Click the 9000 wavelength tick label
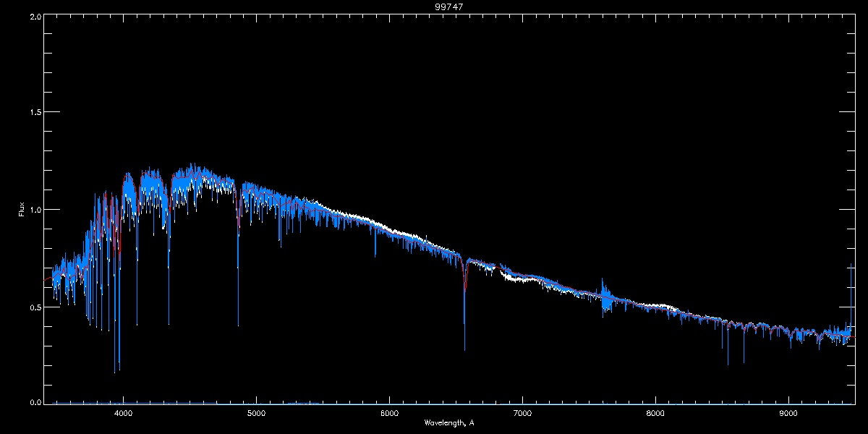Screen dimensions: 868x434 tap(788, 414)
